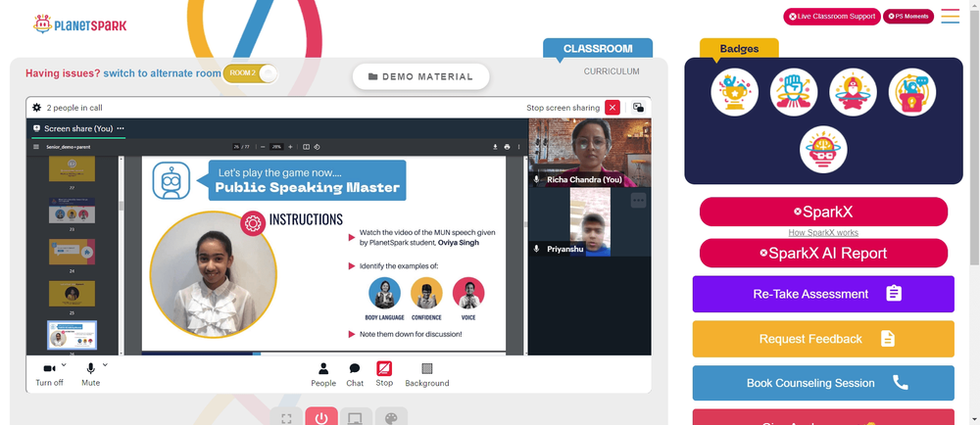The image size is (980, 425).
Task: Open SparkX button
Action: point(823,212)
